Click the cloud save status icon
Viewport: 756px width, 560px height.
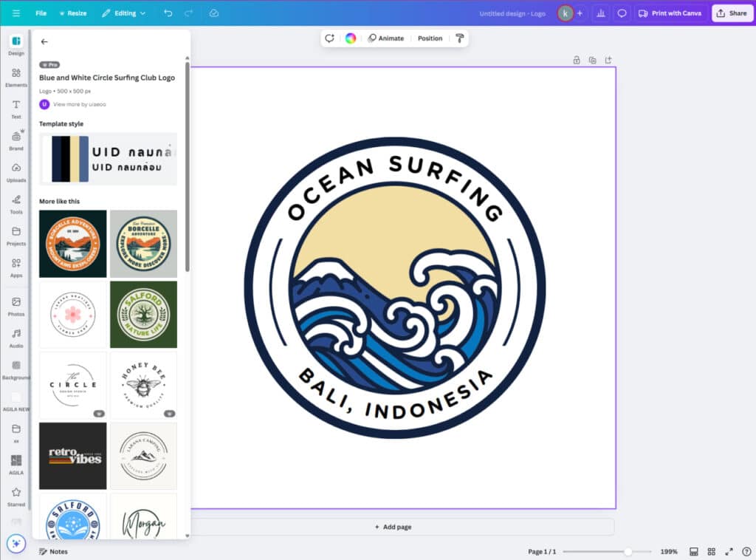click(214, 13)
